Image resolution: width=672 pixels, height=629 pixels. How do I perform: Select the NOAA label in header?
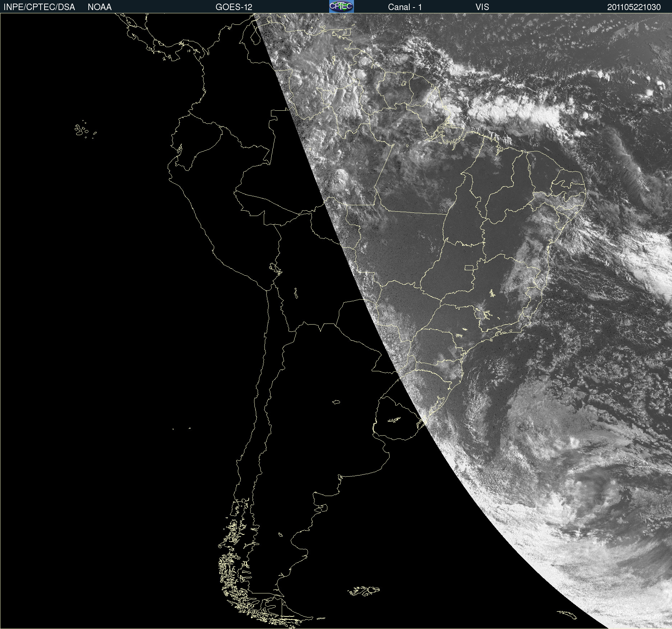100,7
